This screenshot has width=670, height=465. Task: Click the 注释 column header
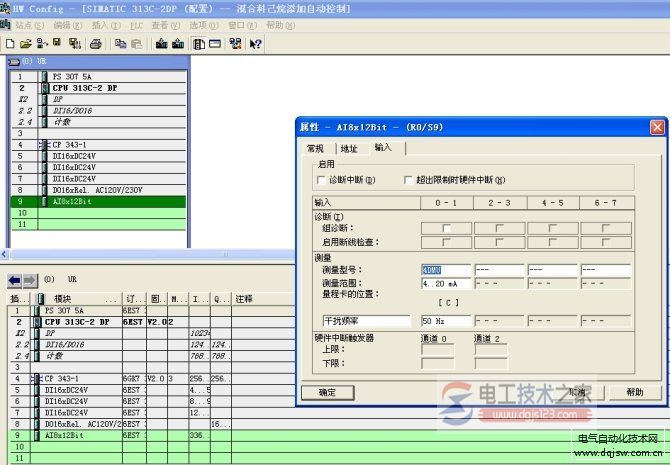244,299
